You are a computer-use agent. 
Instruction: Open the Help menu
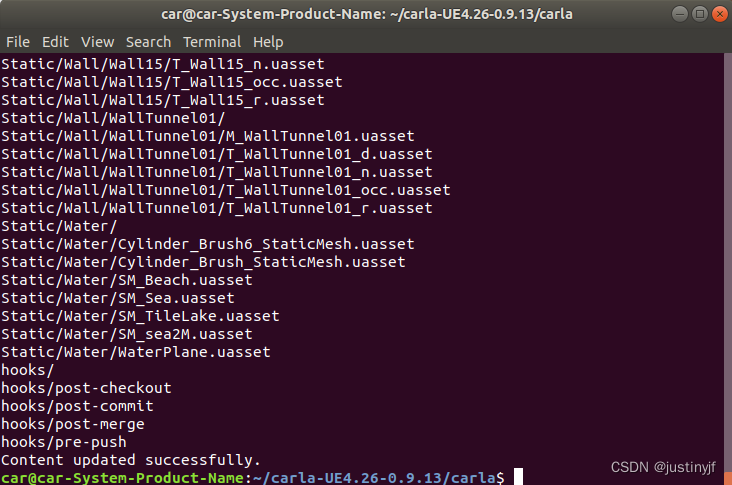[268, 42]
